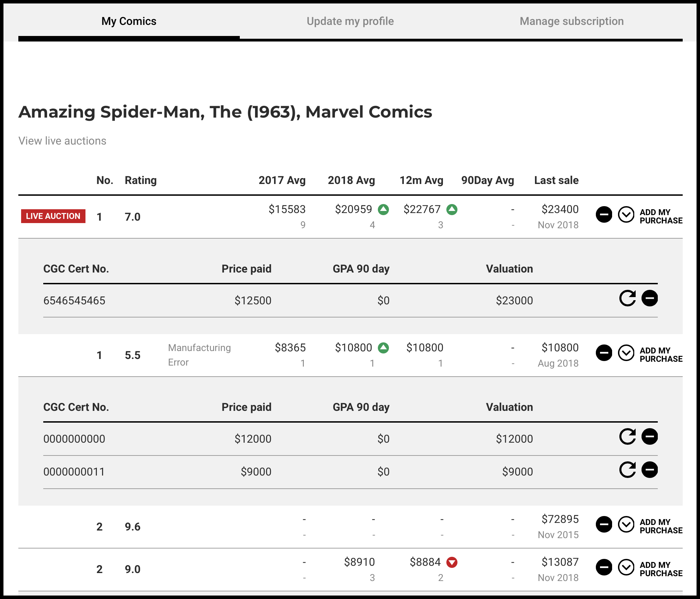Select the Rating column header

click(x=140, y=180)
